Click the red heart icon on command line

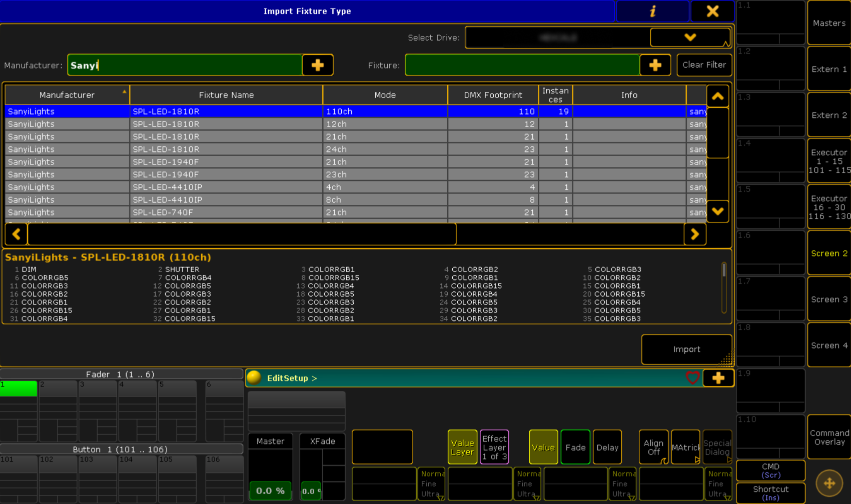tap(692, 378)
